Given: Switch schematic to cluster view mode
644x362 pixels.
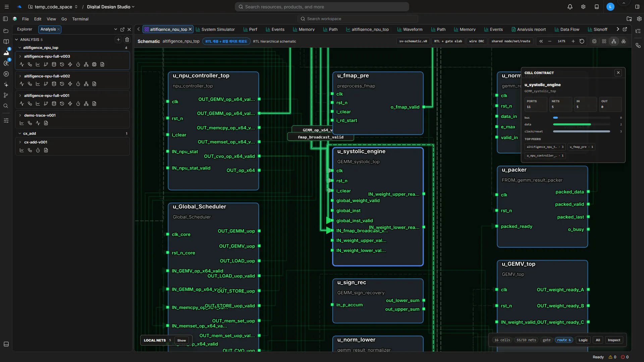Looking at the screenshot, I should click(624, 41).
